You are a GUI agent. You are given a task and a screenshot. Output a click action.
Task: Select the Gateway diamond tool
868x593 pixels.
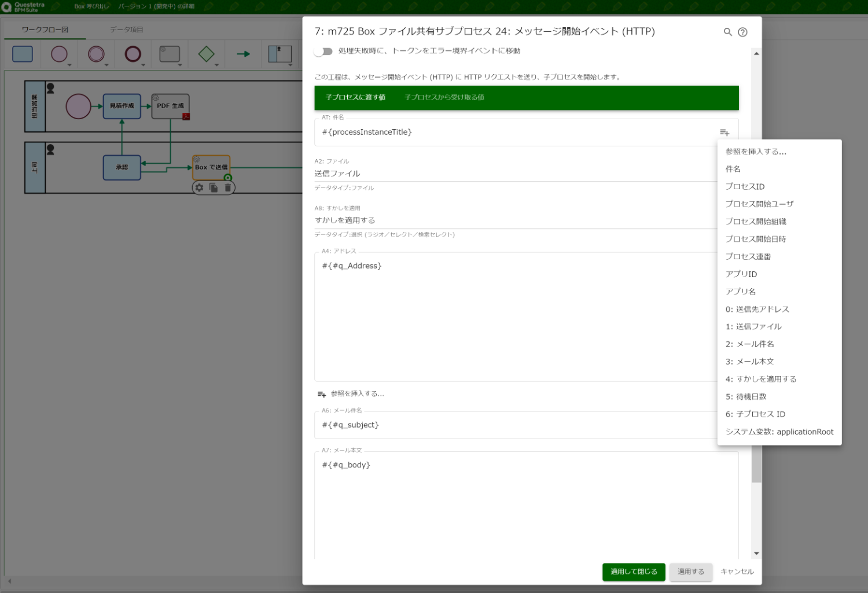(206, 54)
